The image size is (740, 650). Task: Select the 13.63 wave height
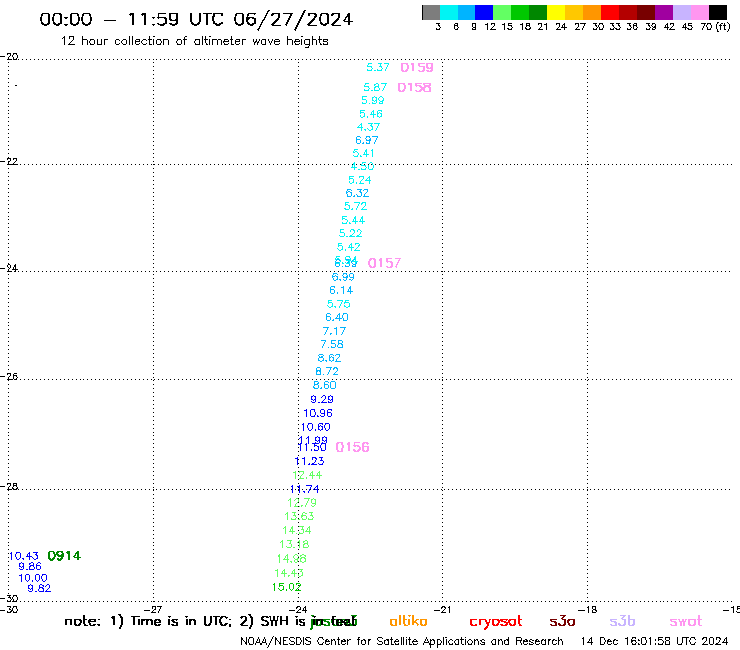[x=299, y=516]
